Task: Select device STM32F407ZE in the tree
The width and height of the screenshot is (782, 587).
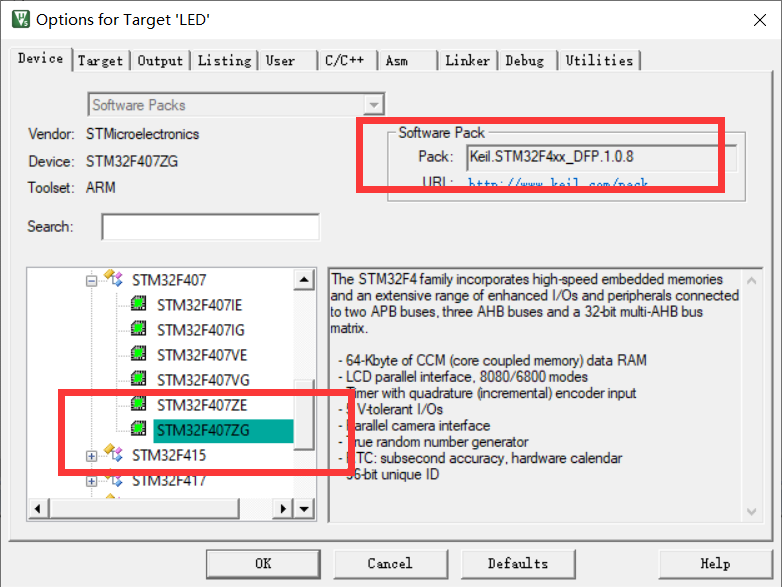Action: pos(202,405)
